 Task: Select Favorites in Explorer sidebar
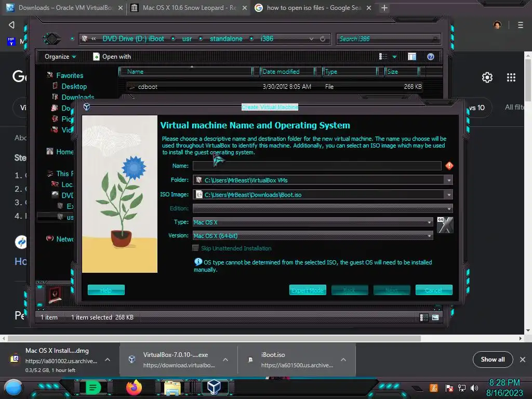coord(70,75)
